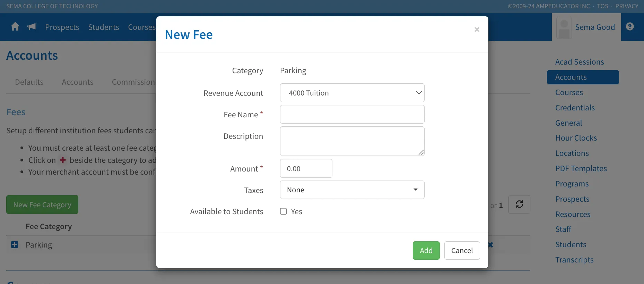The height and width of the screenshot is (284, 644).
Task: Switch to the Accounts tab
Action: [78, 82]
